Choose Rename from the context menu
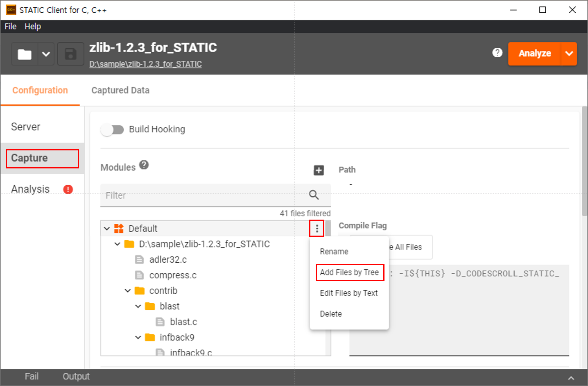The width and height of the screenshot is (588, 386). (x=349, y=252)
